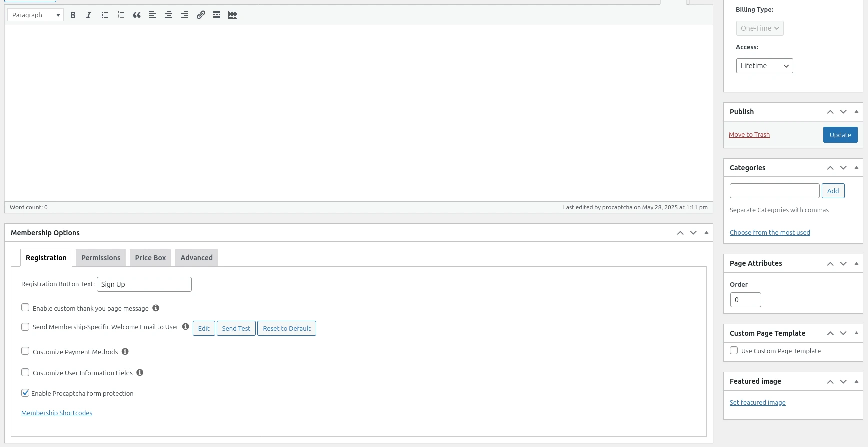
Task: Move Featured image panel down
Action: (x=843, y=381)
